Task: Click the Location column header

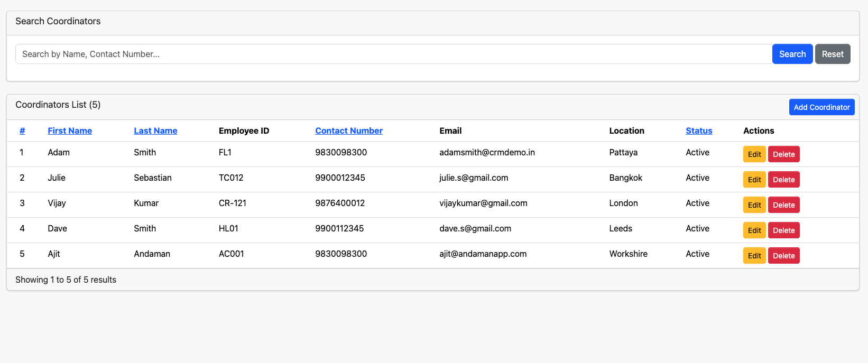Action: pyautogui.click(x=626, y=131)
